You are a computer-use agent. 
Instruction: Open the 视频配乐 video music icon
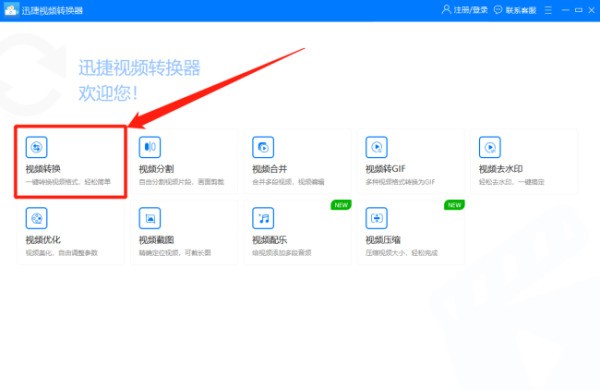pyautogui.click(x=263, y=218)
